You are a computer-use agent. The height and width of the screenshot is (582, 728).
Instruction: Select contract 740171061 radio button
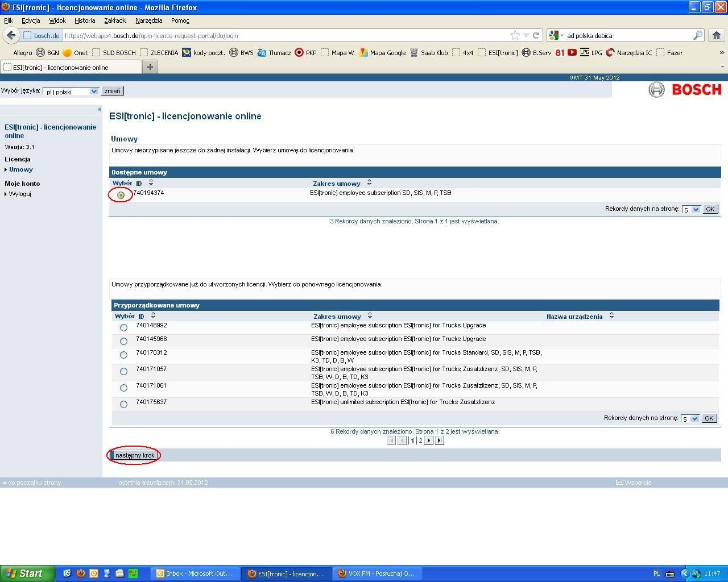[123, 388]
